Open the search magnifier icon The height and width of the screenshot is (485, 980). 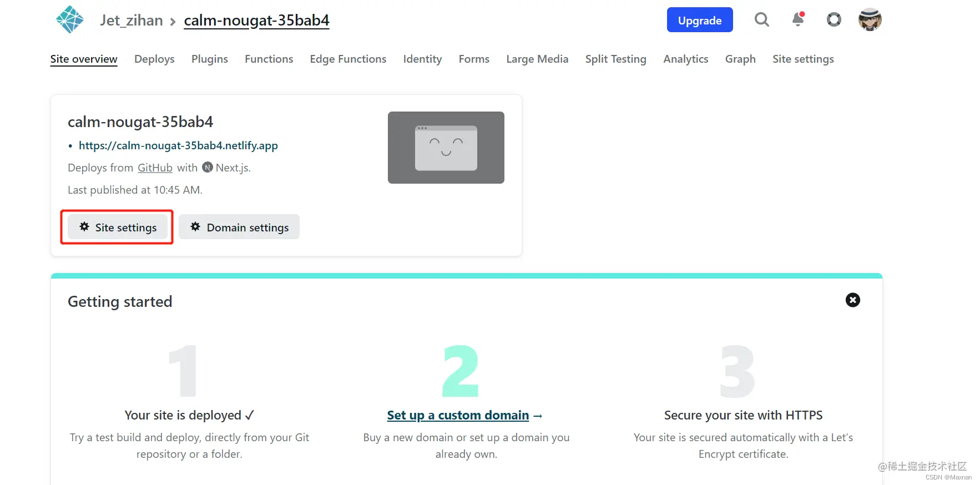point(762,20)
